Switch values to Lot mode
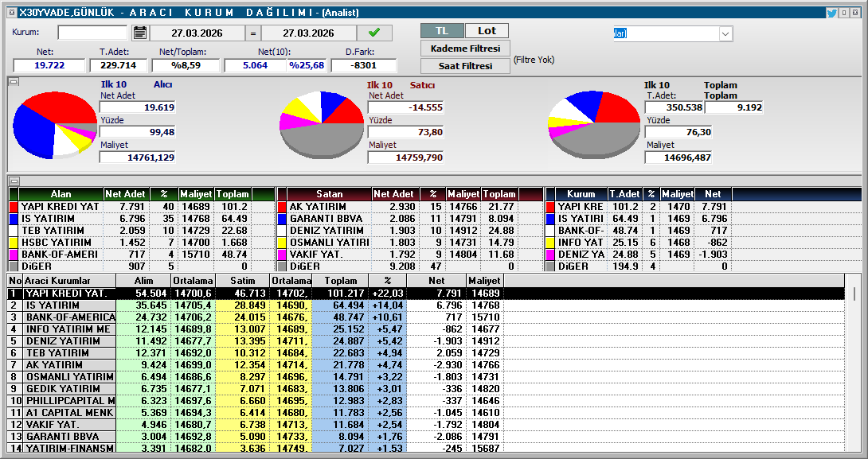This screenshot has height=459, width=868. click(487, 30)
